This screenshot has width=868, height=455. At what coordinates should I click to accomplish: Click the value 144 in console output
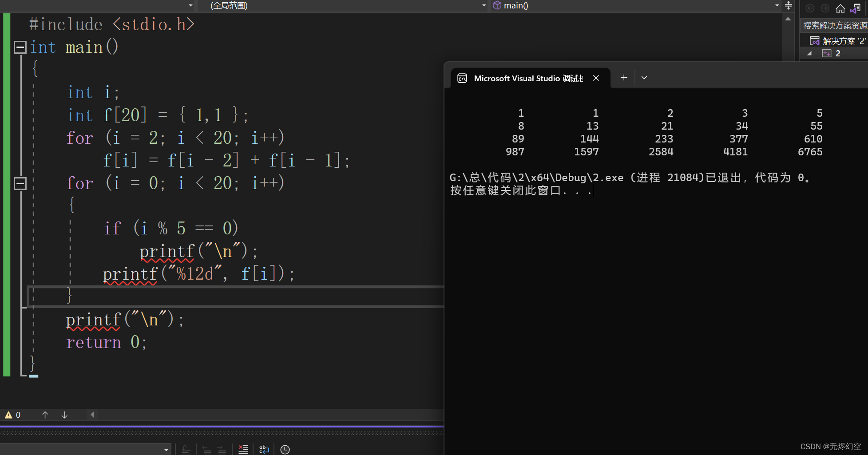click(x=590, y=139)
